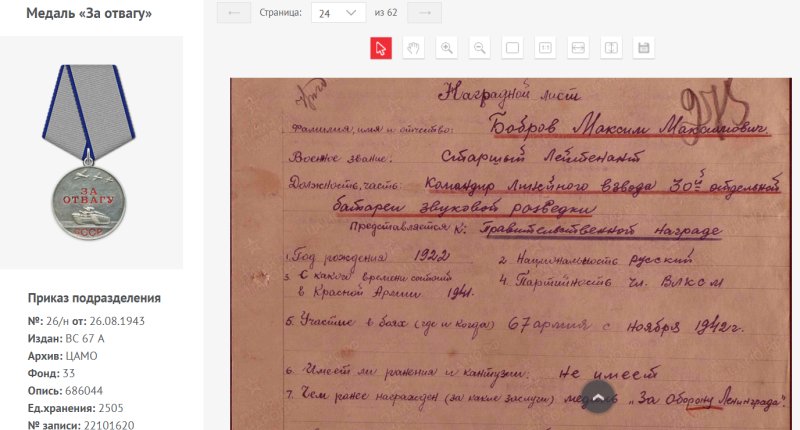Click the scroll-to-top round button
Viewport: 800px width, 430px height.
pyautogui.click(x=598, y=397)
